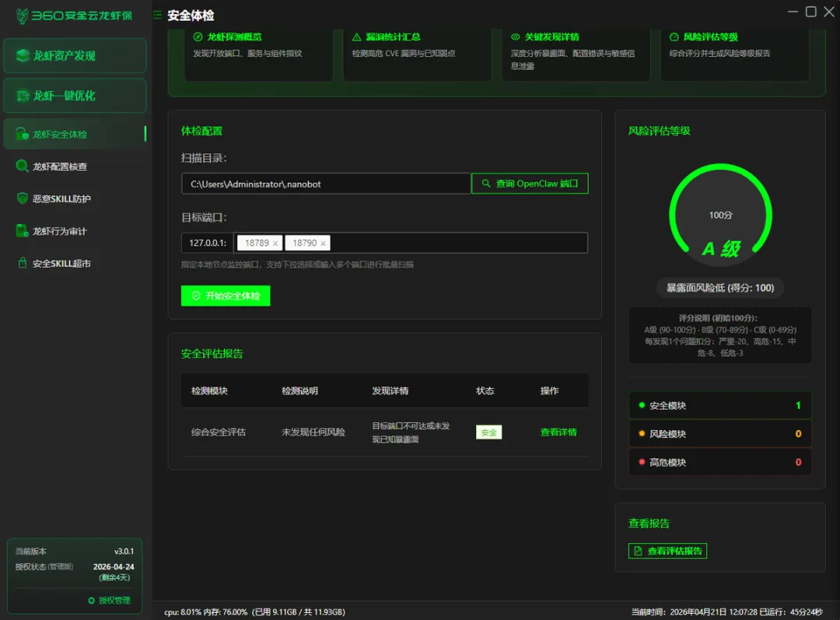This screenshot has width=840, height=620.
Task: Click the 龙虾配置核查 magnifier icon
Action: pos(22,166)
